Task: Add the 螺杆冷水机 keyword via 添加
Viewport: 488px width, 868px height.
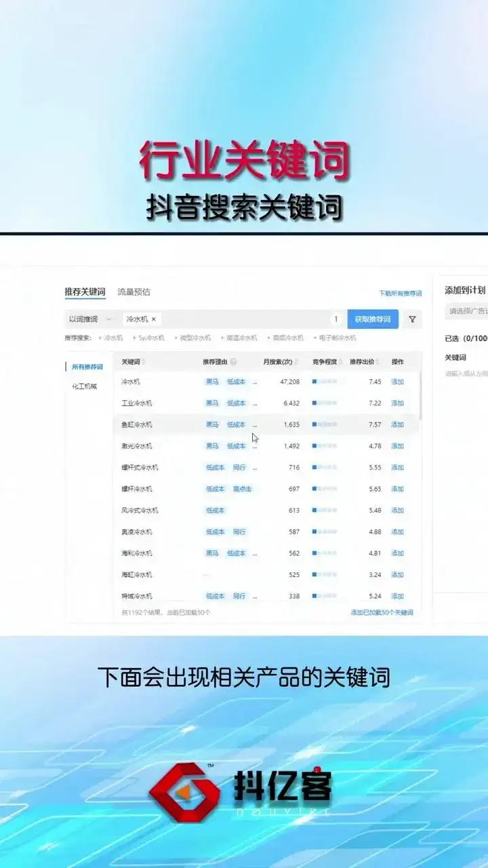Action: (x=397, y=489)
